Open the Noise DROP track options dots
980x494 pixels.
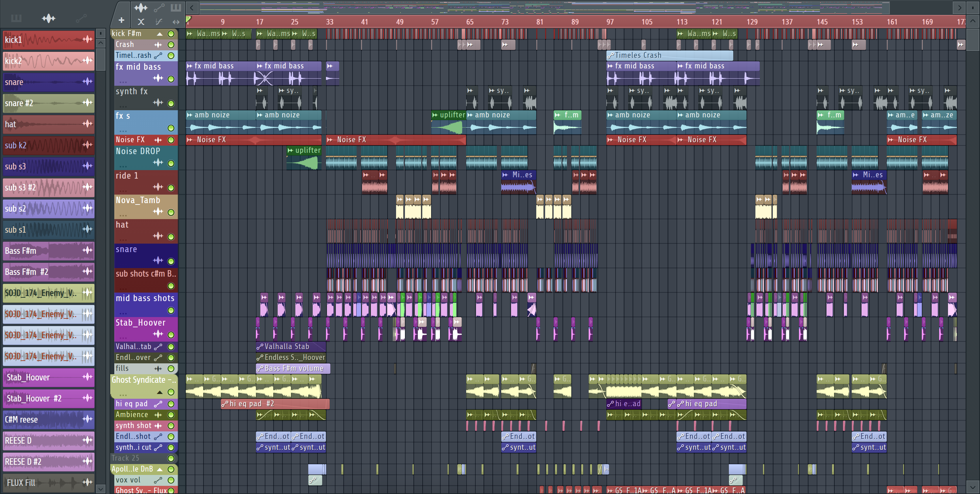tap(123, 166)
